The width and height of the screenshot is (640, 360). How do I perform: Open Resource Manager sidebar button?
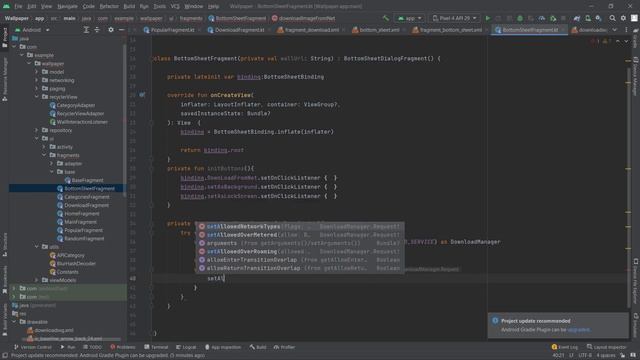[5, 79]
